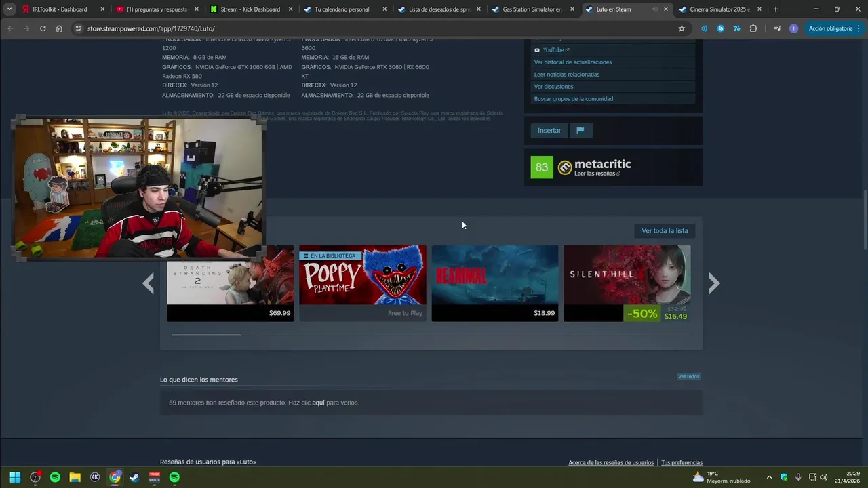Open Leer las reseñas Metacritic link
Screen dimensions: 868x488
click(597, 174)
